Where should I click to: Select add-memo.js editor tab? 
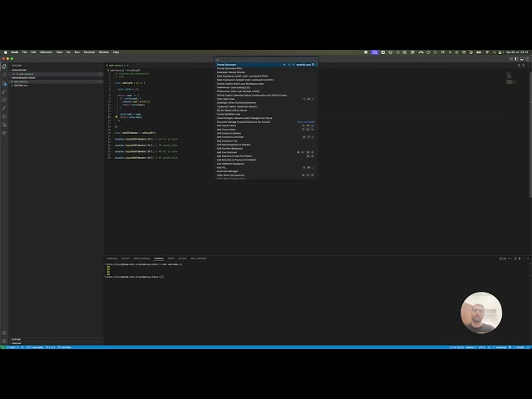coord(117,65)
